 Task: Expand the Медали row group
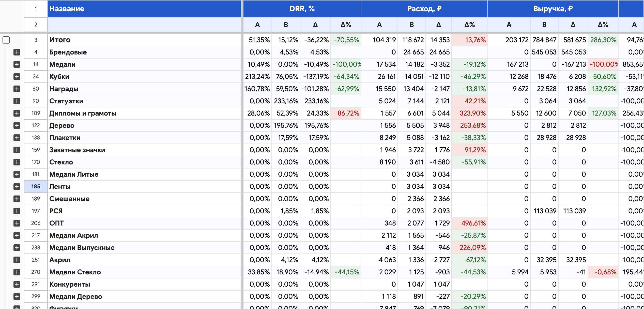(x=17, y=64)
